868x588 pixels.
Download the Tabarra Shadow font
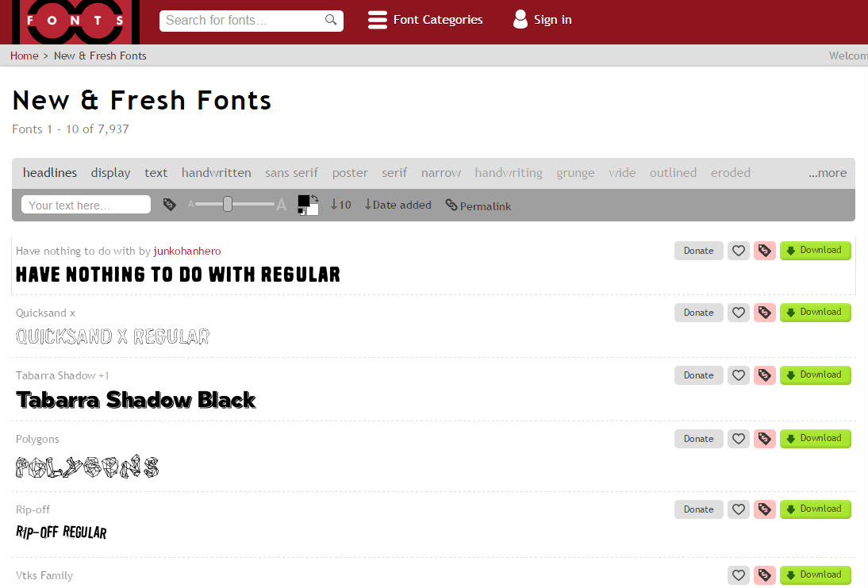816,375
